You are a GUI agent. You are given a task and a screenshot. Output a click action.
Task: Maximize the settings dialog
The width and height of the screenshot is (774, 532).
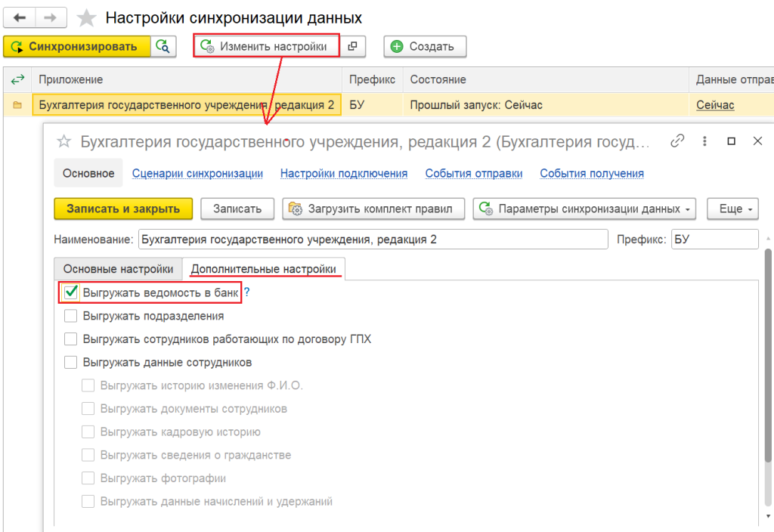click(x=732, y=141)
